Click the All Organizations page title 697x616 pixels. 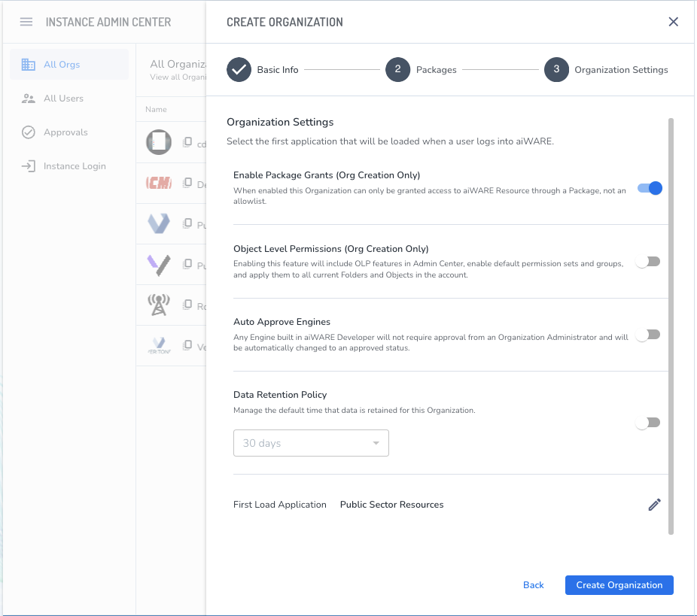(178, 64)
